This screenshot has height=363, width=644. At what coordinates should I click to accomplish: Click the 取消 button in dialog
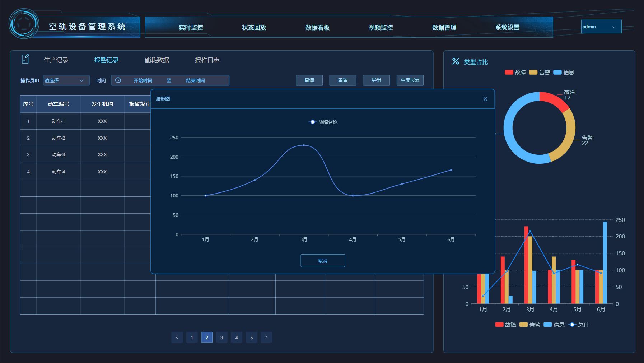(322, 261)
